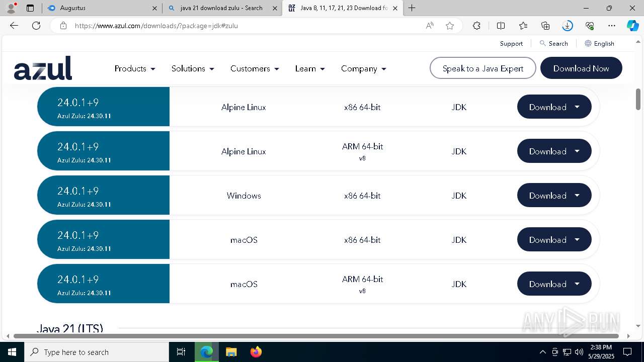Open volume control in system tray

[x=579, y=352]
